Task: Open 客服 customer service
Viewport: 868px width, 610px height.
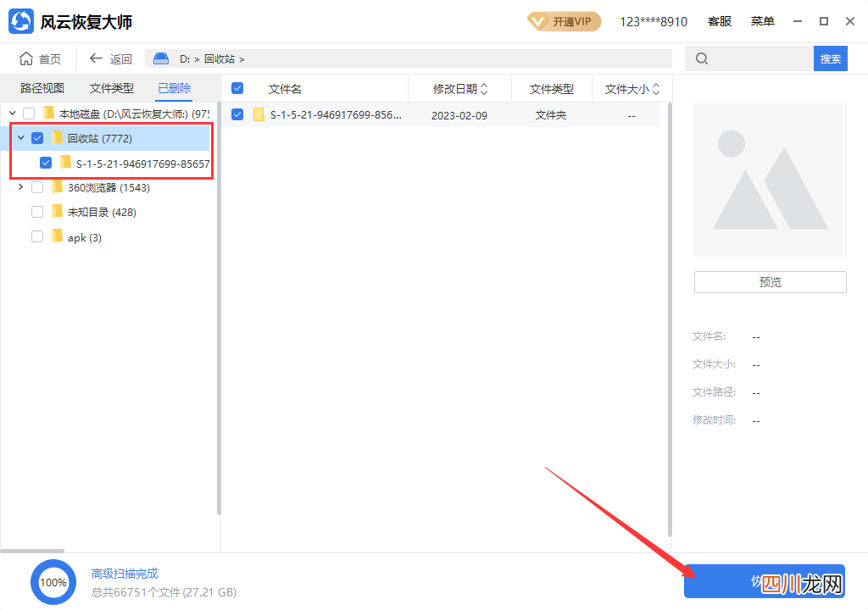Action: [x=720, y=21]
